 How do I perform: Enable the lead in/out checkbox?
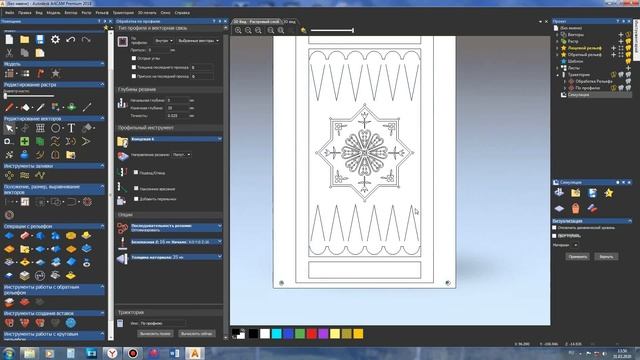(x=136, y=173)
